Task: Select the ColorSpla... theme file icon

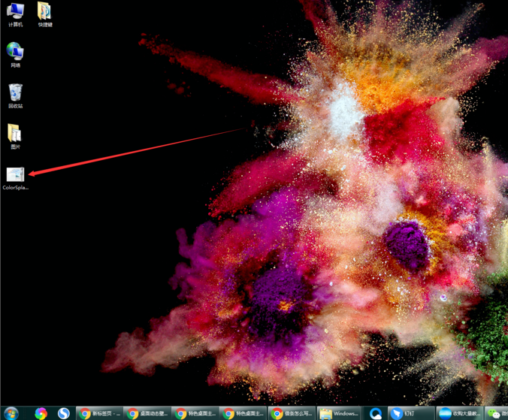Action: pos(15,174)
